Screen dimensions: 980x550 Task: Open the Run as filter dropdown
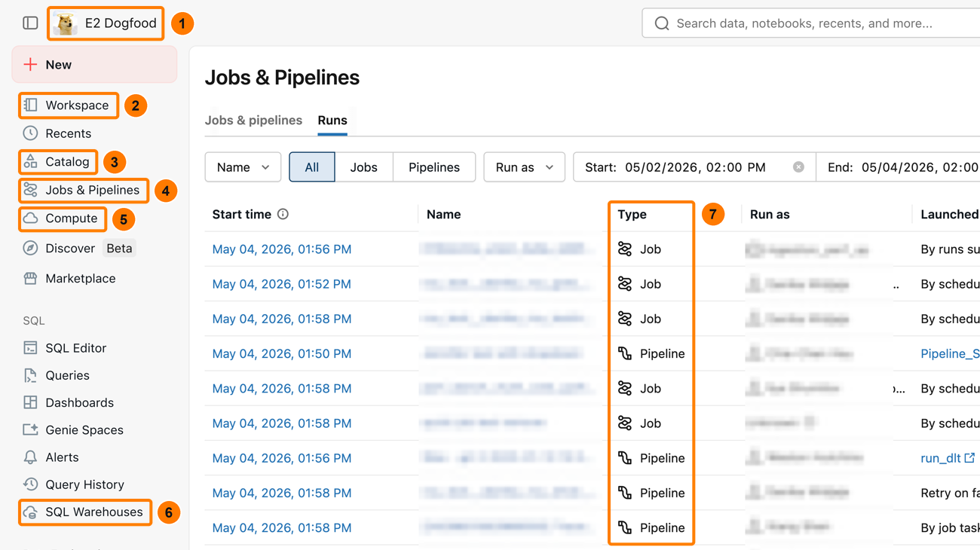pyautogui.click(x=524, y=167)
